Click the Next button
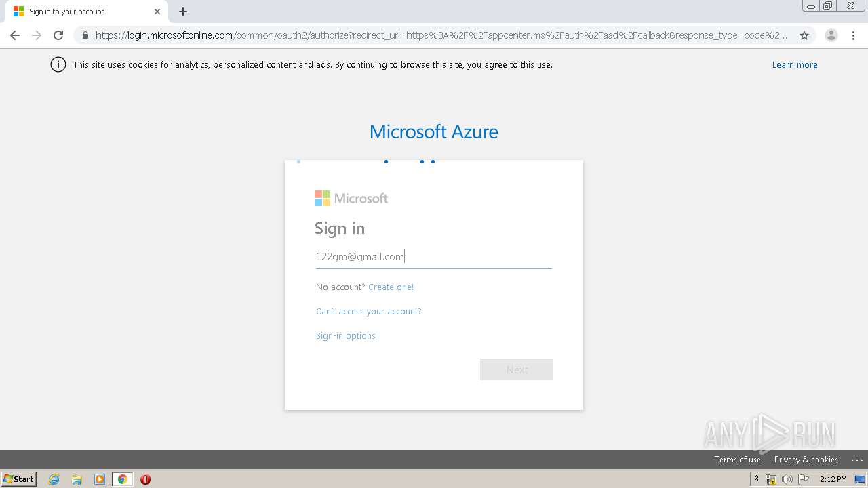Viewport: 868px width, 488px height. [517, 369]
